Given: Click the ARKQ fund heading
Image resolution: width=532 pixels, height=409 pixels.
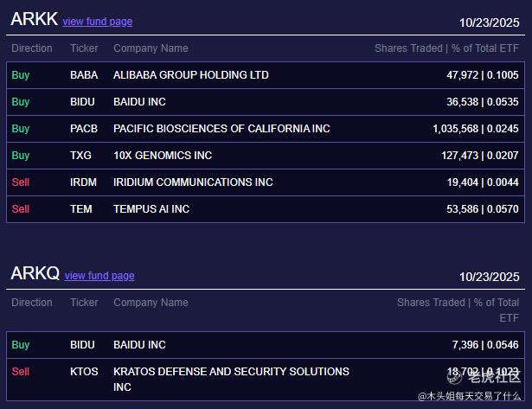Looking at the screenshot, I should (x=35, y=274).
